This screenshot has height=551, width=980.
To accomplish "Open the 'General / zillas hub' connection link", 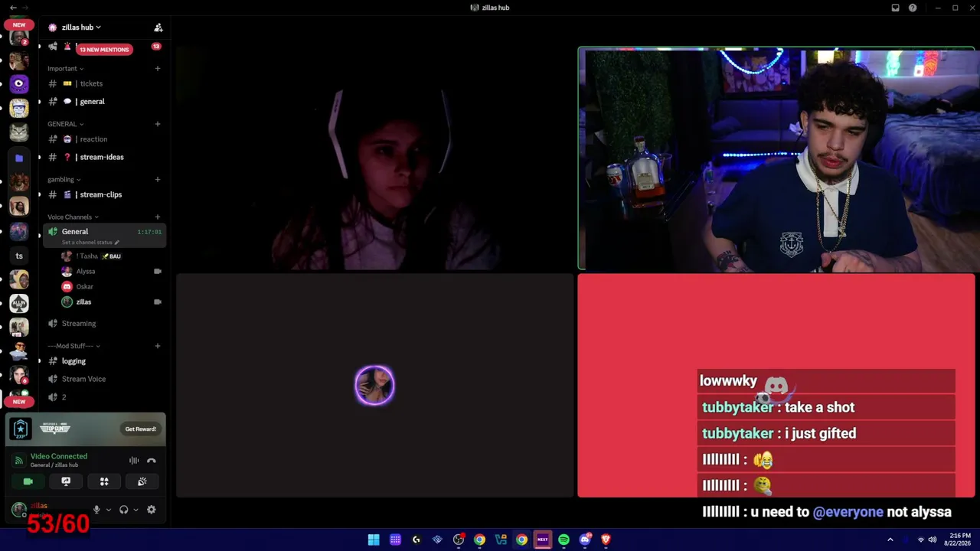I will [54, 465].
